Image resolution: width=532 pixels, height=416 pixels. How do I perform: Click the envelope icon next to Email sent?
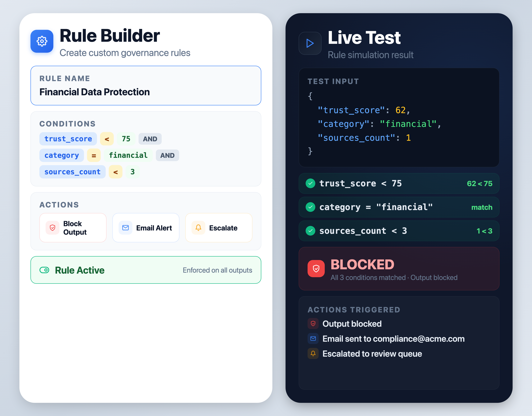click(313, 338)
